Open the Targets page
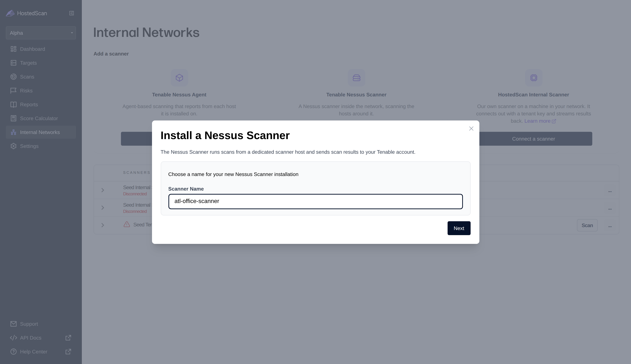The width and height of the screenshot is (631, 364). click(41, 63)
